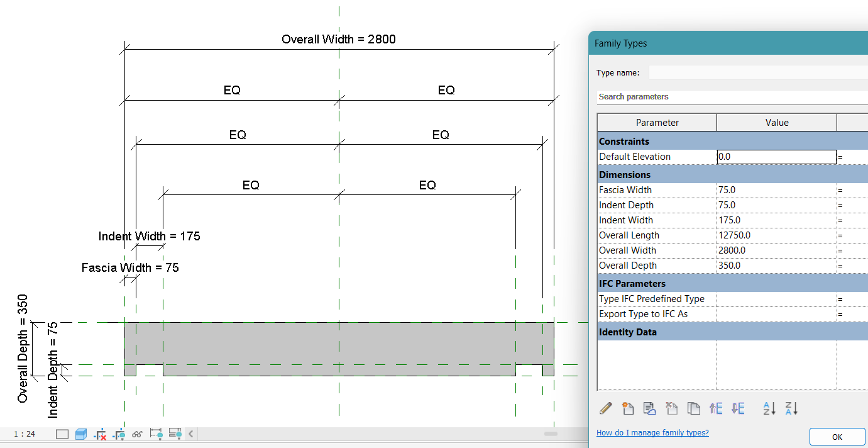The image size is (868, 448).
Task: Click the Overall Depth value 350.0
Action: [x=777, y=266]
